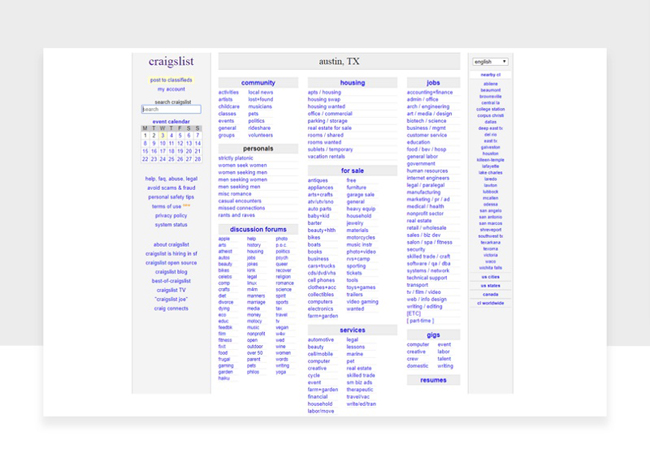Visit the houston nearby city link

click(490, 154)
